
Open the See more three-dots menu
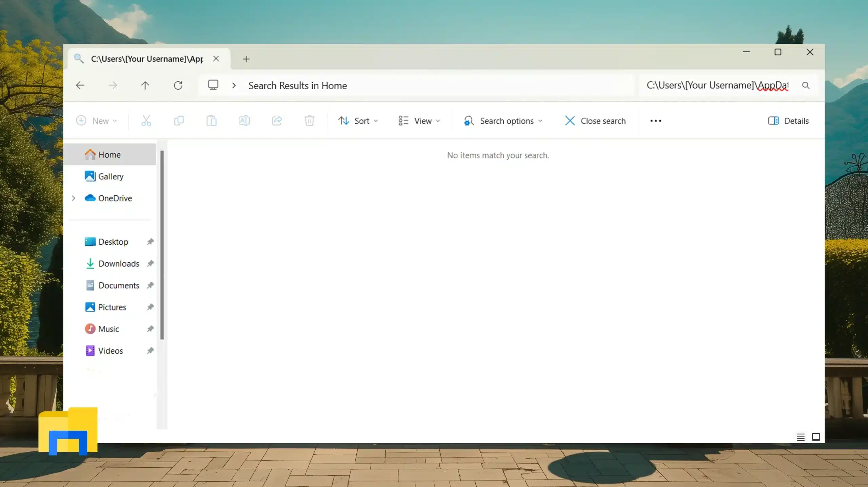[x=655, y=121]
